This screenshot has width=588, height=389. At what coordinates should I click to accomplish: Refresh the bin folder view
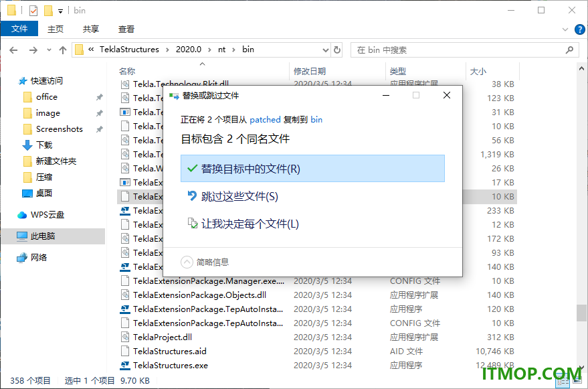coord(337,50)
